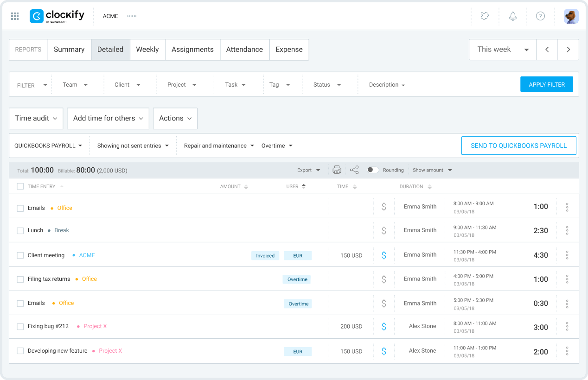This screenshot has width=588, height=380.
Task: Expand the Project filter dropdown
Action: pos(182,85)
